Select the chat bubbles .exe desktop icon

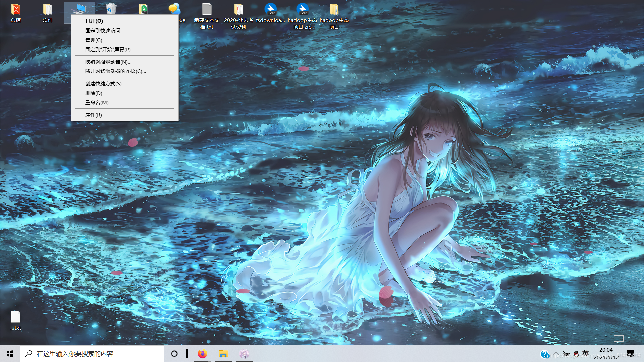(174, 9)
